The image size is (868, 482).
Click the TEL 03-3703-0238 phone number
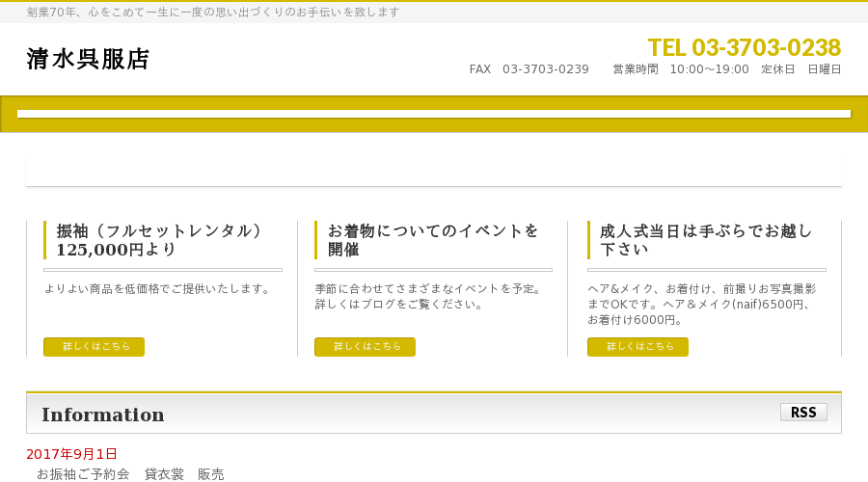click(744, 47)
